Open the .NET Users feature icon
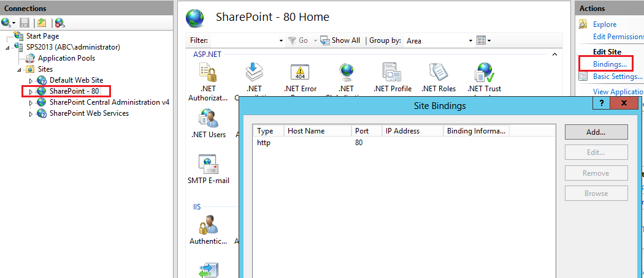This screenshot has width=644, height=278. pos(208,118)
